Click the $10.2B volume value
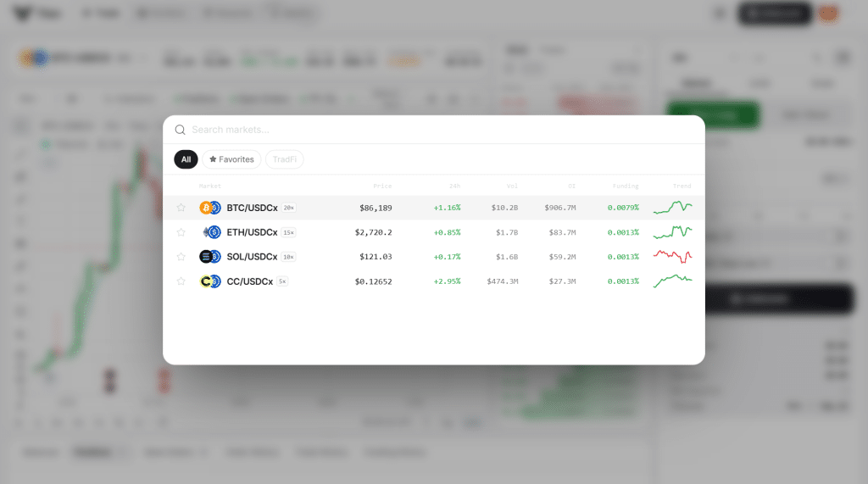The image size is (868, 484). pyautogui.click(x=505, y=208)
